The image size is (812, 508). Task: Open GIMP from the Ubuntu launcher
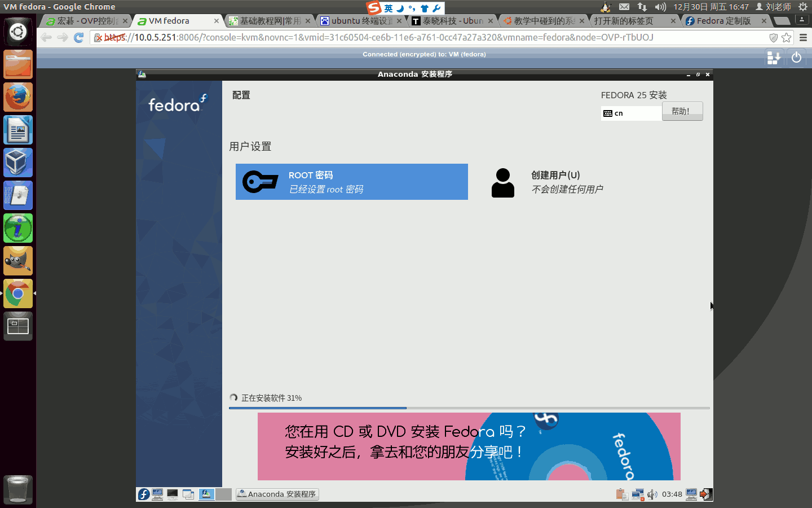[18, 261]
